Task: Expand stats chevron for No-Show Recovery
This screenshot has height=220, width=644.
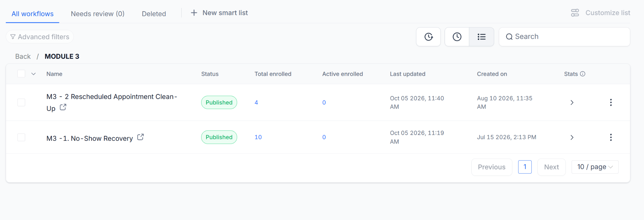Action: [572, 137]
